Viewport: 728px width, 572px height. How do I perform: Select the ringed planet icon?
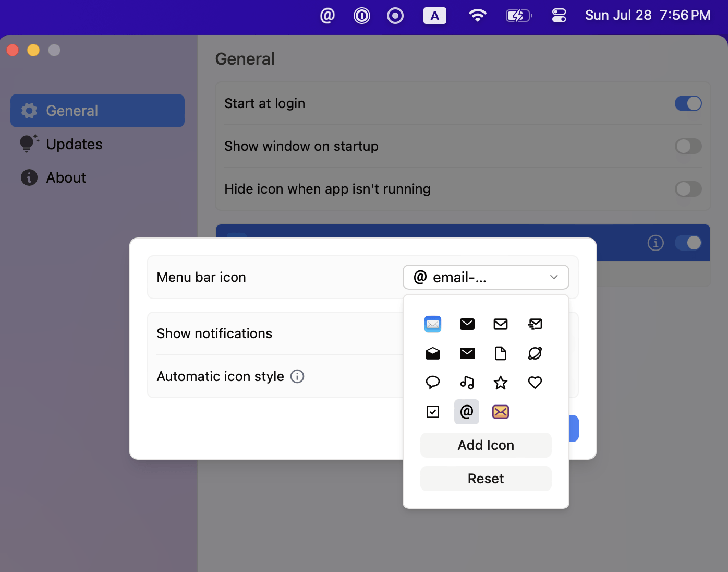[x=535, y=353]
